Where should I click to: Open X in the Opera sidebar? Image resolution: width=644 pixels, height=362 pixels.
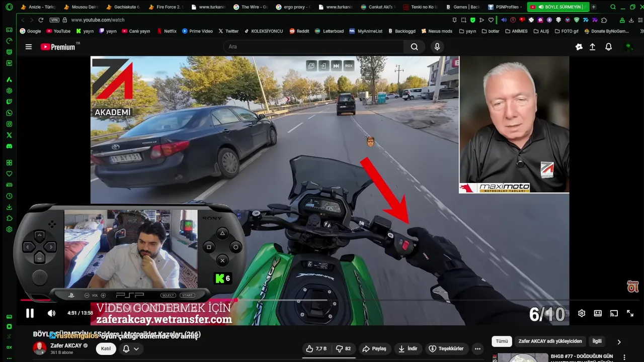pos(9,135)
